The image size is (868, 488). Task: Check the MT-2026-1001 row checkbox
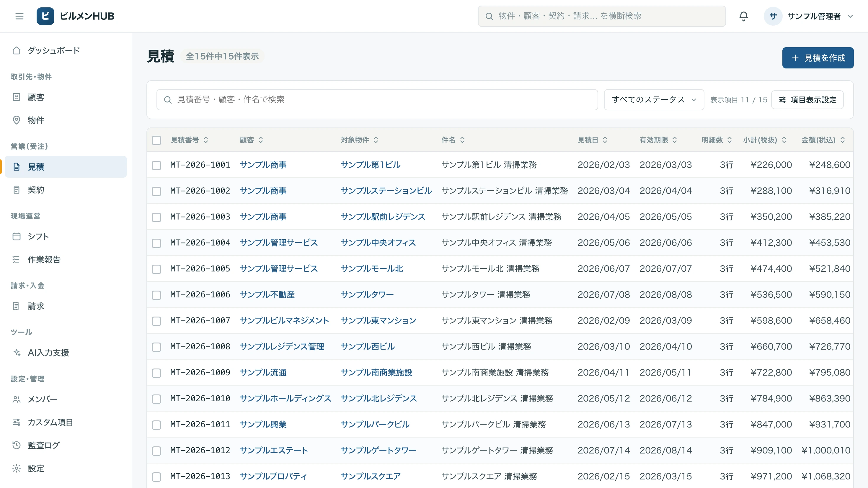pyautogui.click(x=156, y=165)
